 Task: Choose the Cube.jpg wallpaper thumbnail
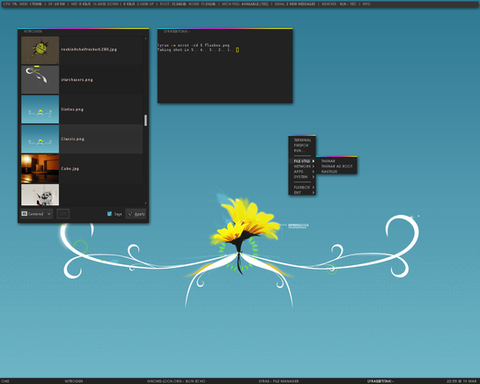pyautogui.click(x=40, y=169)
